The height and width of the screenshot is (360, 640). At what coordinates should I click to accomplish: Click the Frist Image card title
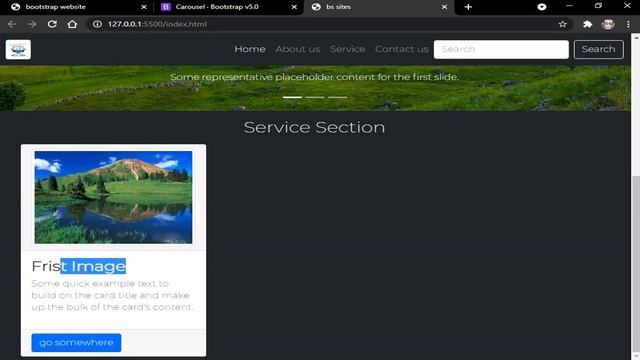(x=78, y=266)
